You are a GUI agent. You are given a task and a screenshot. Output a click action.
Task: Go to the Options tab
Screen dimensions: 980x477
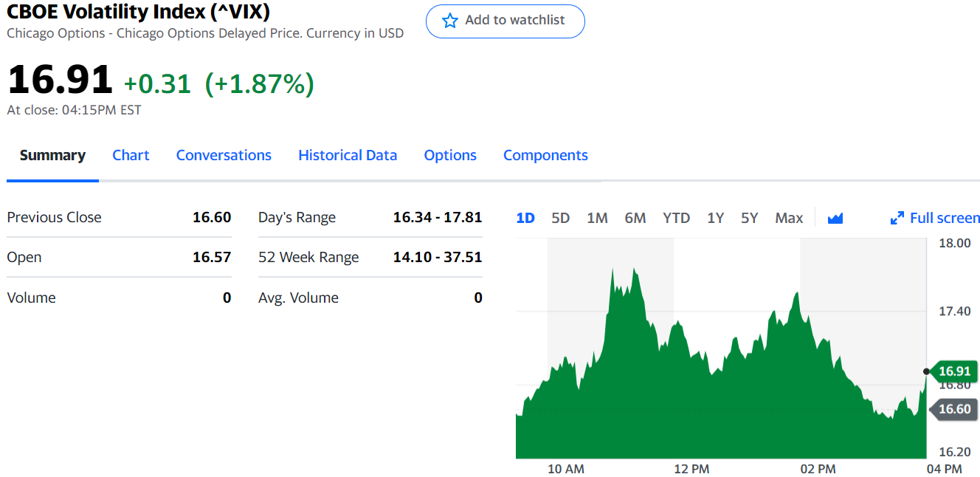click(450, 155)
